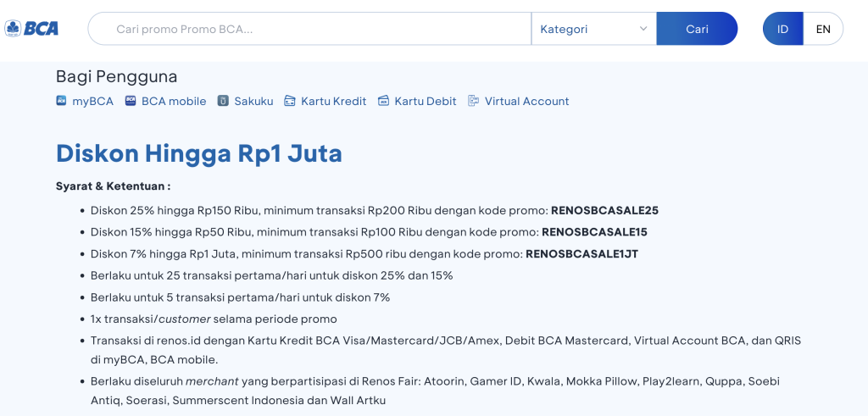This screenshot has height=416, width=868.
Task: Switch language to ID
Action: (782, 29)
